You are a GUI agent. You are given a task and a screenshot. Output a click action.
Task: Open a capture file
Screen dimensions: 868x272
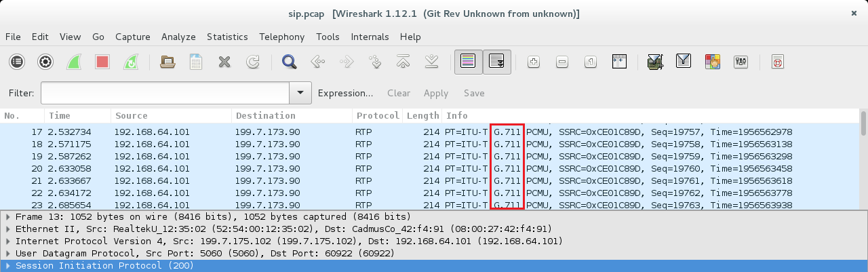pos(167,62)
